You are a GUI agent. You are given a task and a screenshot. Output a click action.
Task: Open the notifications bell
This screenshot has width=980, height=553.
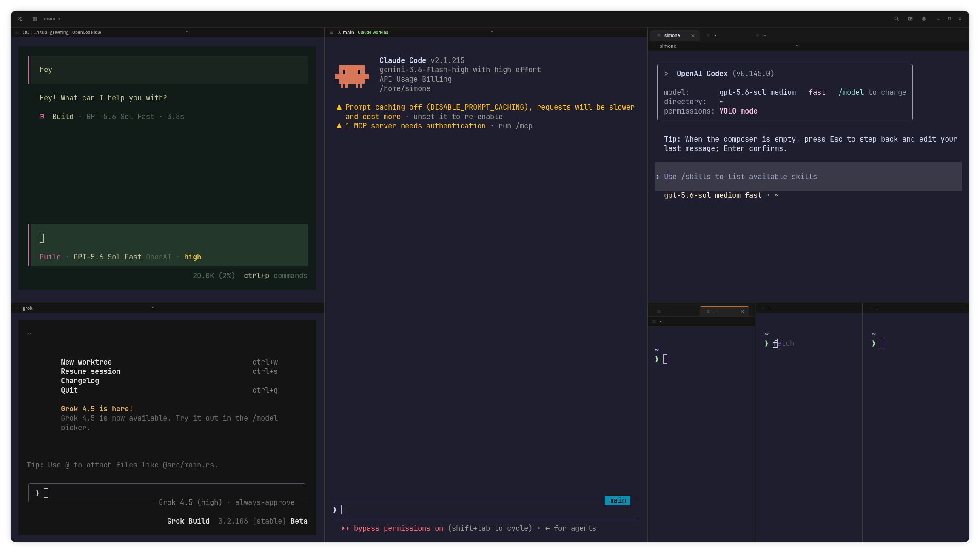coord(923,19)
